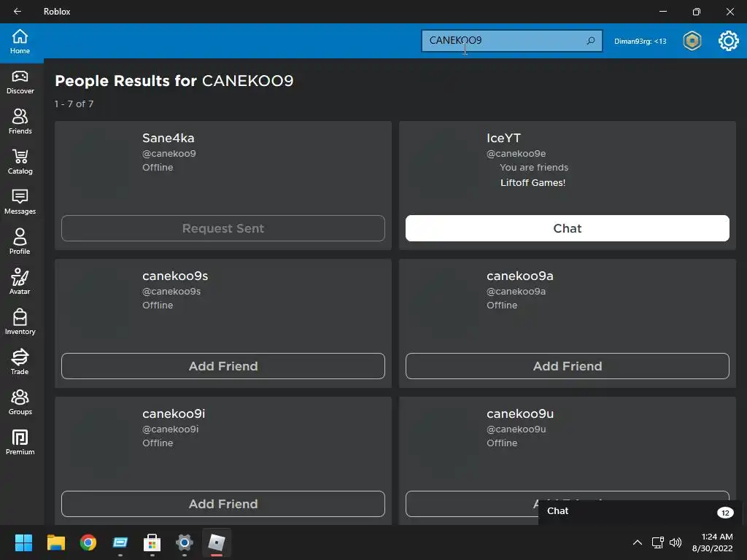Go to the Home tab

[20, 42]
